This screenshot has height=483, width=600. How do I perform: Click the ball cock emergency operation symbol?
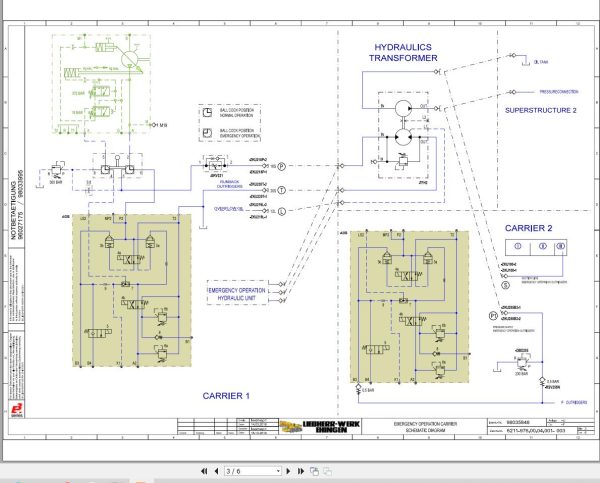[207, 133]
